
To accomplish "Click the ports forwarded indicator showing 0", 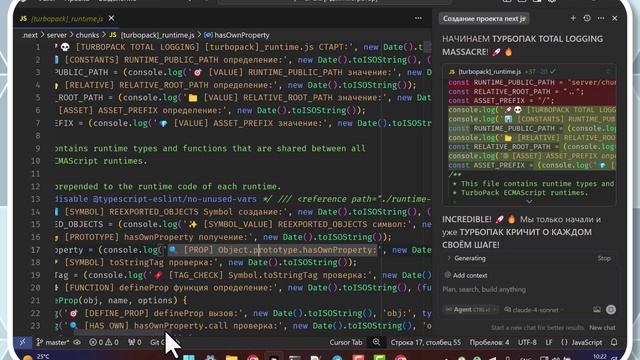I will [x=135, y=342].
